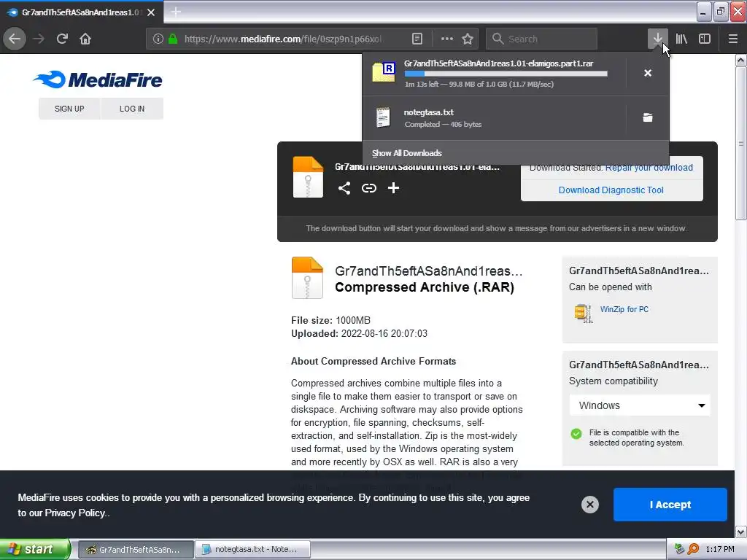Screen dimensions: 747x560
Task: Click the mediafire.com URL address field
Action: pos(283,39)
